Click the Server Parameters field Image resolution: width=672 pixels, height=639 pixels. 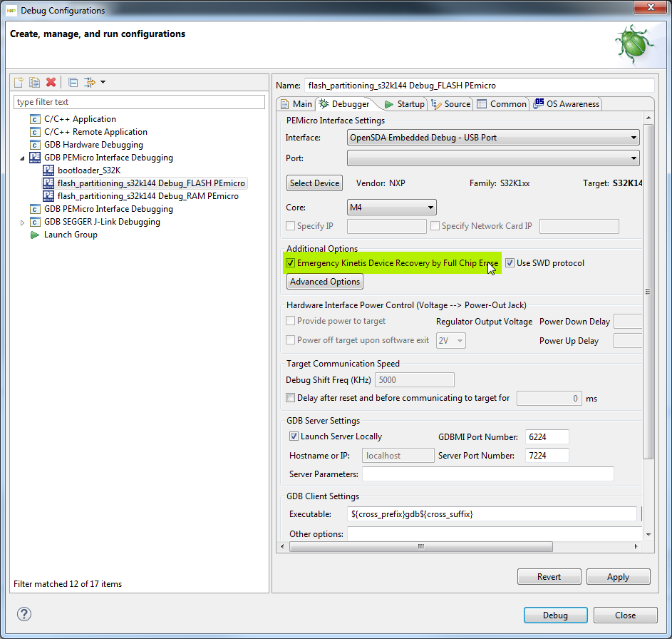[488, 474]
